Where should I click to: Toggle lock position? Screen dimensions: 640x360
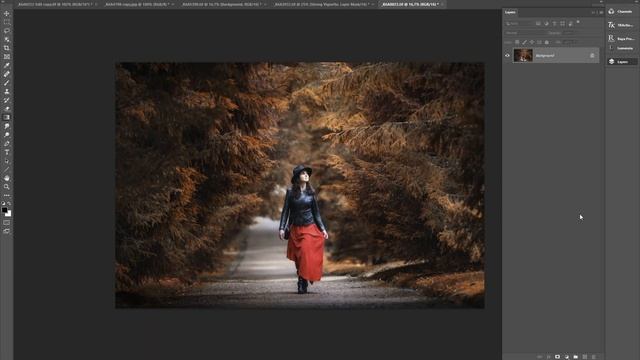532,42
